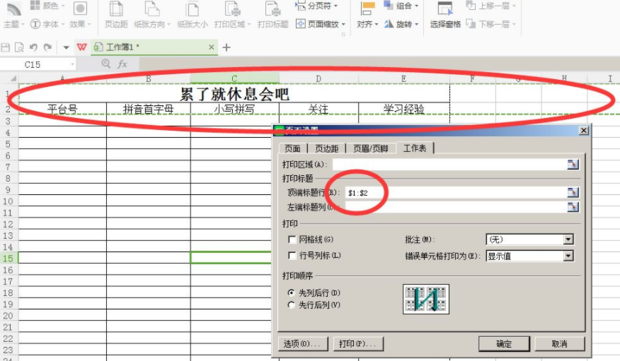
Task: Click the undo arrow icon
Action: [34, 47]
